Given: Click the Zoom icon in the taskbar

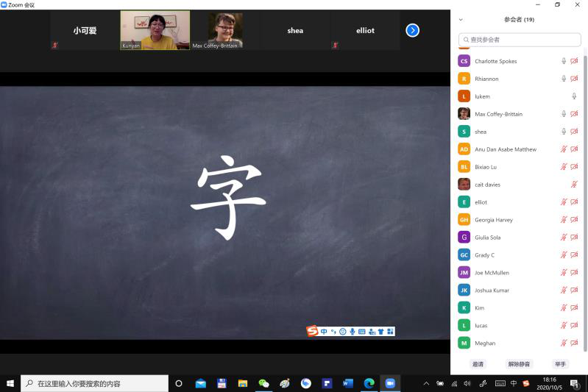Looking at the screenshot, I should pyautogui.click(x=390, y=383).
